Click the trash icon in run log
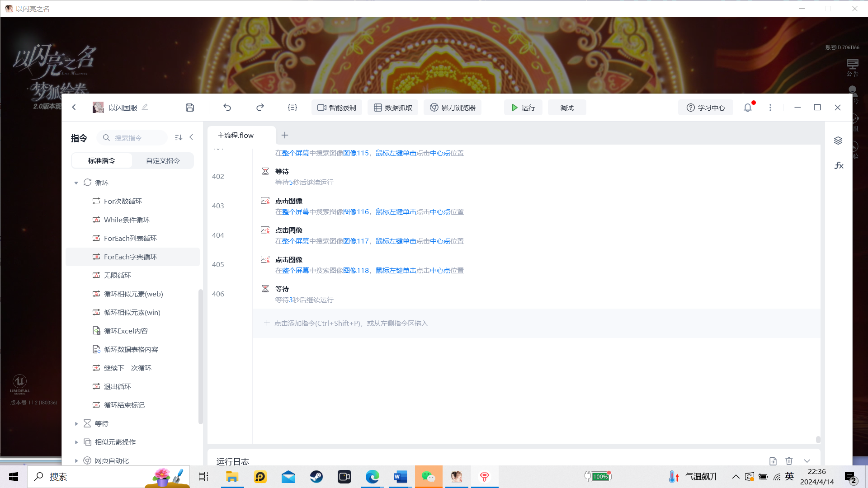The width and height of the screenshot is (868, 488). pyautogui.click(x=789, y=461)
